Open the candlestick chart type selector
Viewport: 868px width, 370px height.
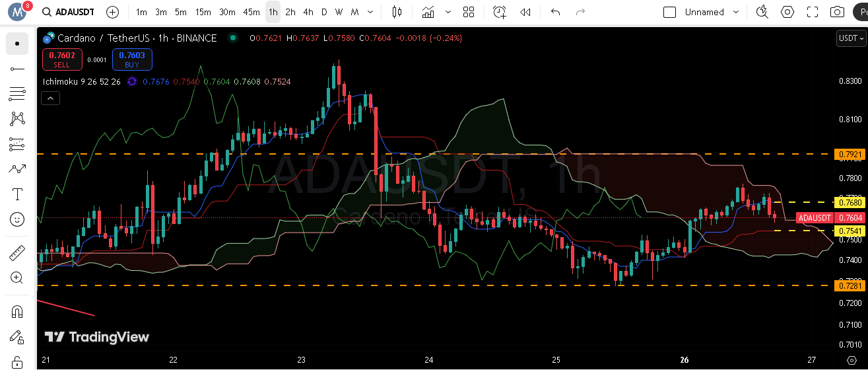click(x=397, y=12)
